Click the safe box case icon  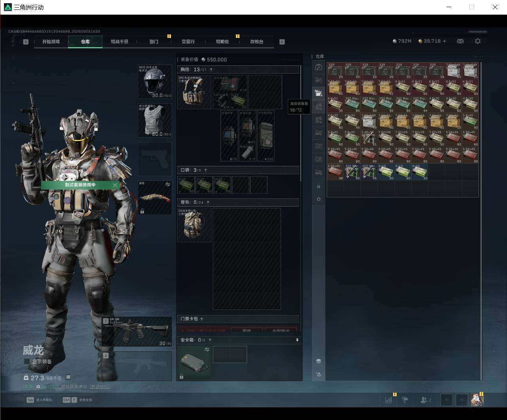[194, 362]
